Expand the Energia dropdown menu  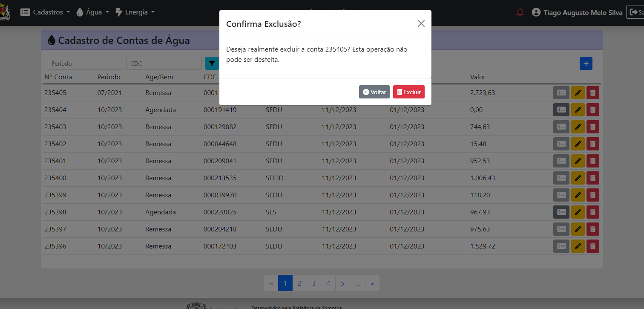pyautogui.click(x=135, y=12)
